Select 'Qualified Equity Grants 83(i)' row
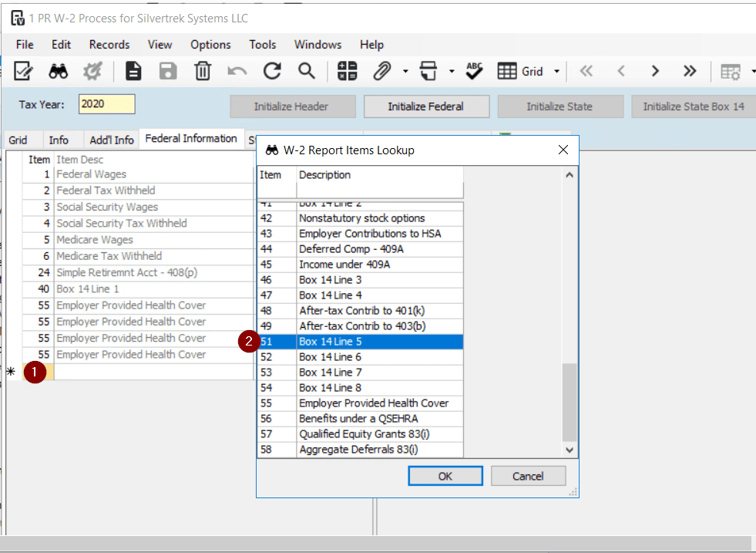This screenshot has height=553, width=756. point(360,434)
